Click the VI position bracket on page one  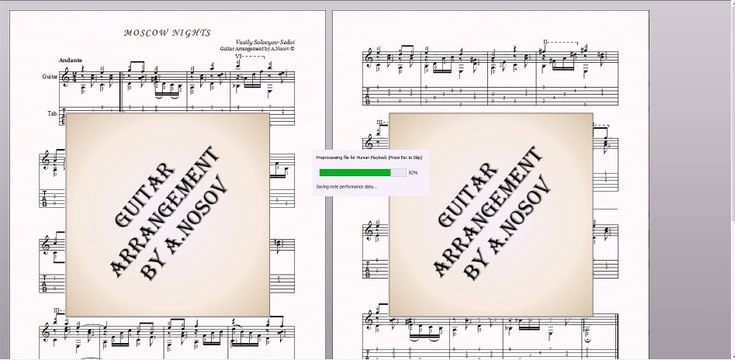pyautogui.click(x=251, y=56)
